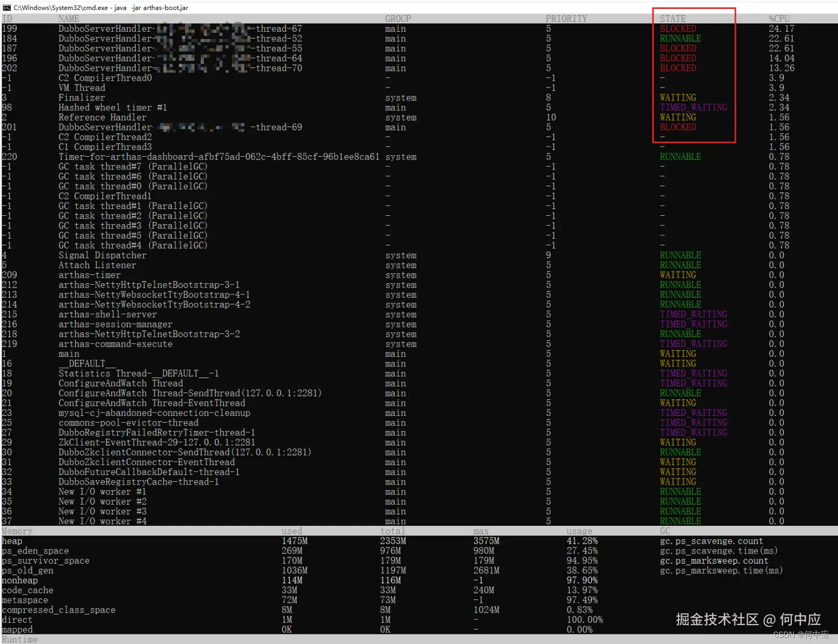The width and height of the screenshot is (838, 644).
Task: Select 'commons-pool-evictor-thread' name
Action: 128,423
